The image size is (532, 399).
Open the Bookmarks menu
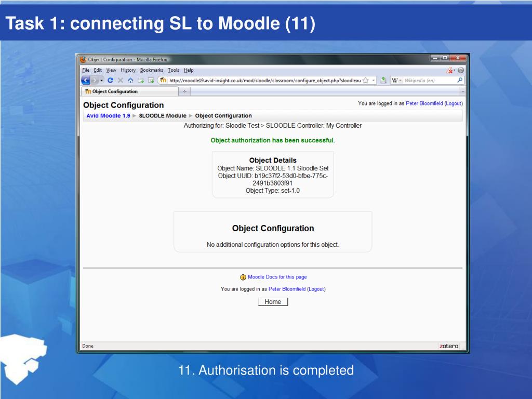[152, 70]
